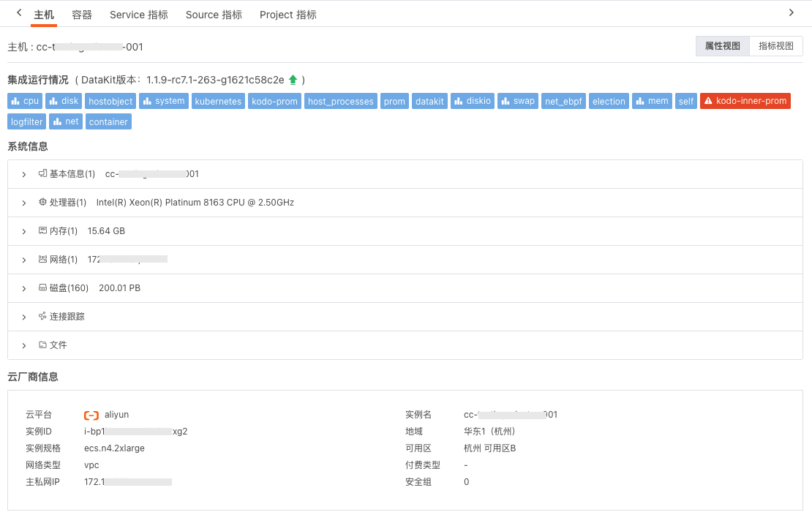812x523 pixels.
Task: Click the right arrow after the tabs
Action: point(791,12)
